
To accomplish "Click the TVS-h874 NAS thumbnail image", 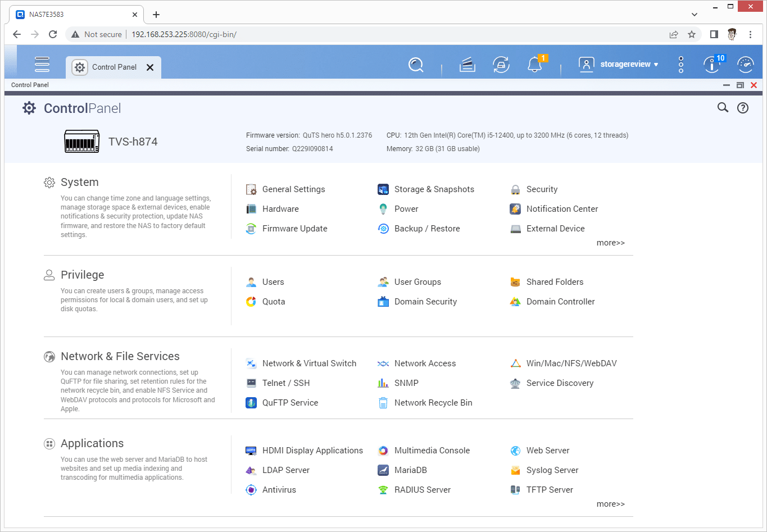I will click(82, 142).
